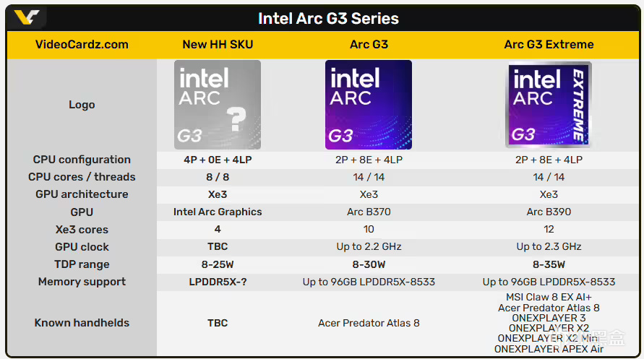Select the Arc G3 Extreme column header
644x359 pixels.
click(x=549, y=44)
